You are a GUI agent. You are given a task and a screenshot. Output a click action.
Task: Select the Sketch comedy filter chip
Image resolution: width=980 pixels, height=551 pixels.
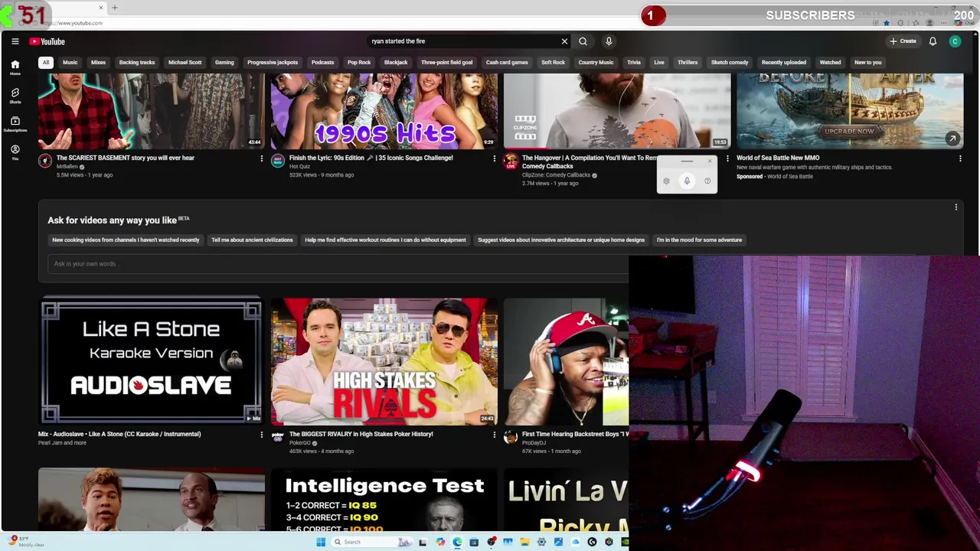(730, 62)
